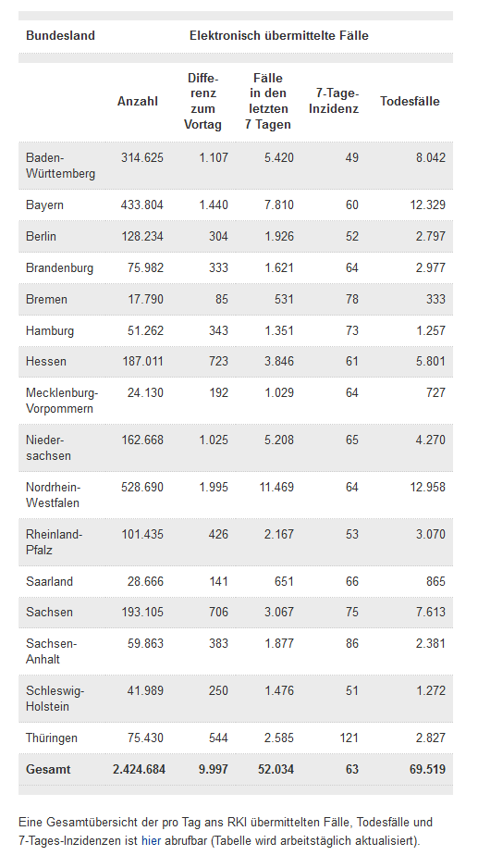This screenshot has height=868, width=478.
Task: Select the Gesamt total row label
Action: (48, 770)
